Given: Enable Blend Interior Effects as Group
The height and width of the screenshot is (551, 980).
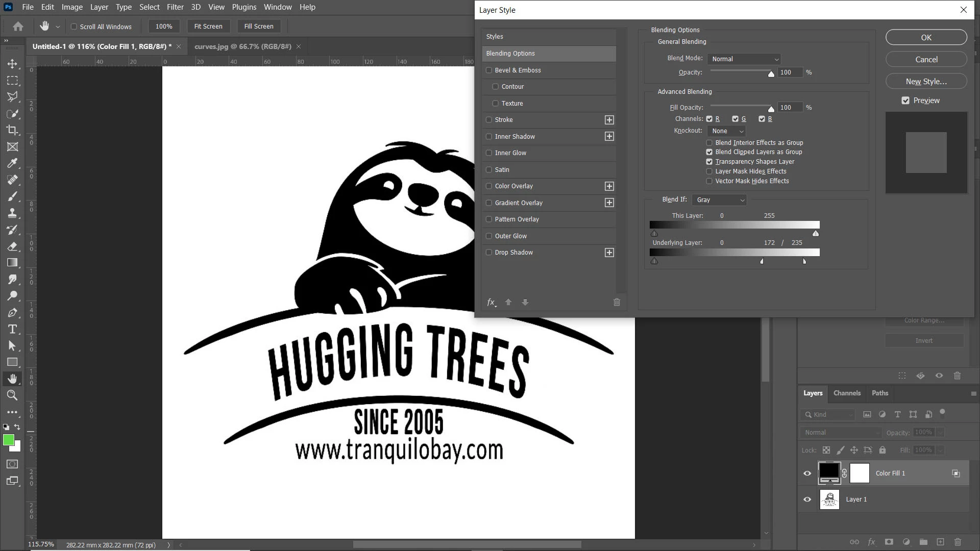Looking at the screenshot, I should (709, 143).
